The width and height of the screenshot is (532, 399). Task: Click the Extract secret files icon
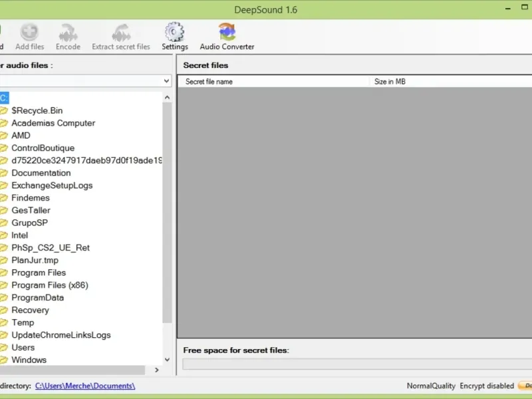point(121,37)
